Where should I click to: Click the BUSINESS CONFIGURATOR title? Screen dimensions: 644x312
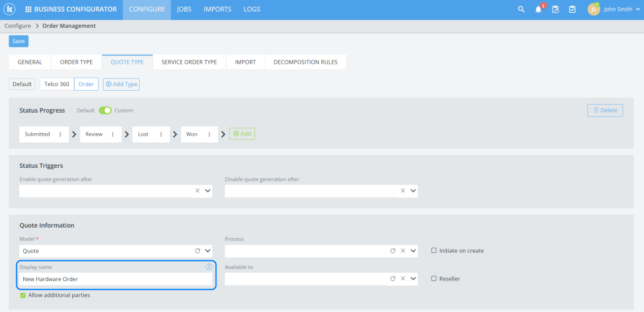pyautogui.click(x=75, y=10)
